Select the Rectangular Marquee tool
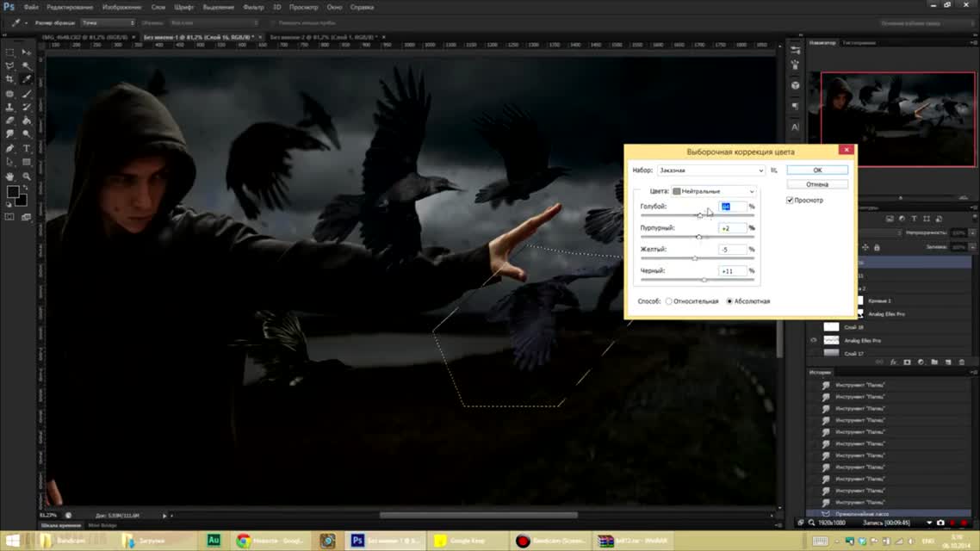Screen dimensions: 980x551 10,53
